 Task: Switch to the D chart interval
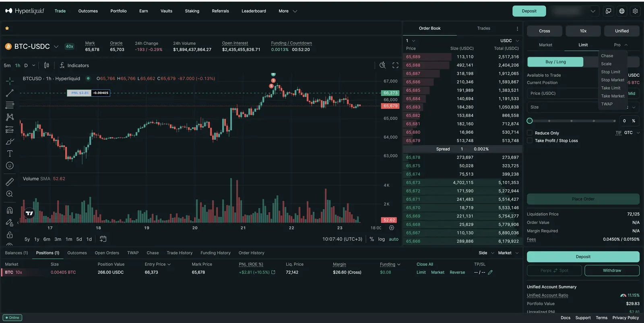26,66
